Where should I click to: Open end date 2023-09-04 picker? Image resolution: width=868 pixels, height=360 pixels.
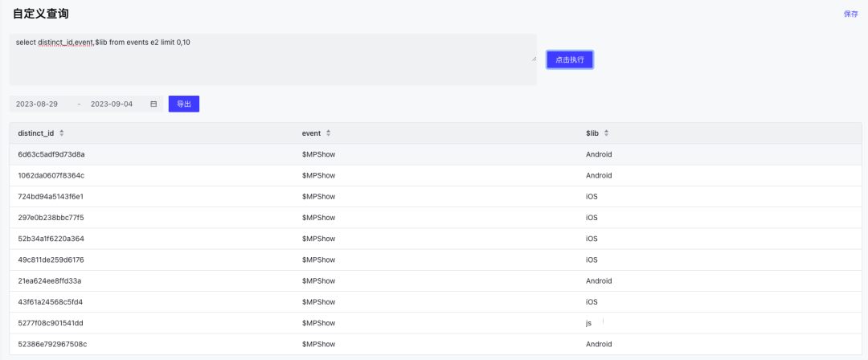[x=112, y=104]
